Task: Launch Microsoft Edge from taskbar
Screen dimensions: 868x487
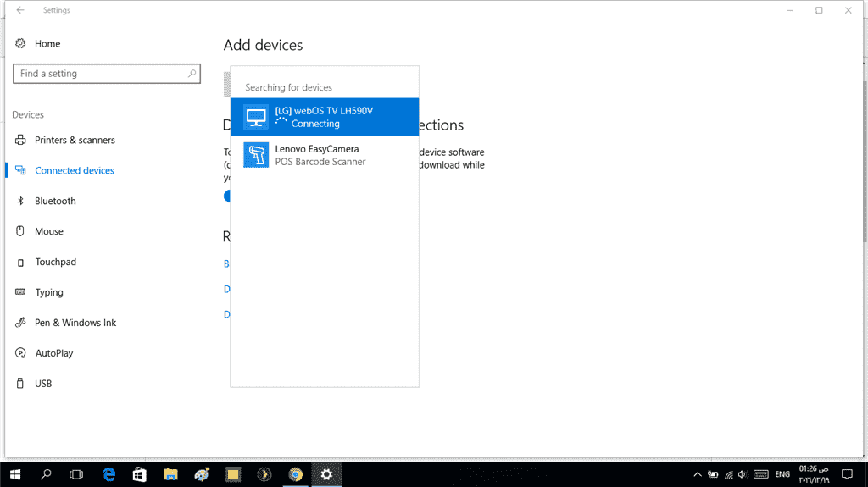Action: pyautogui.click(x=109, y=474)
